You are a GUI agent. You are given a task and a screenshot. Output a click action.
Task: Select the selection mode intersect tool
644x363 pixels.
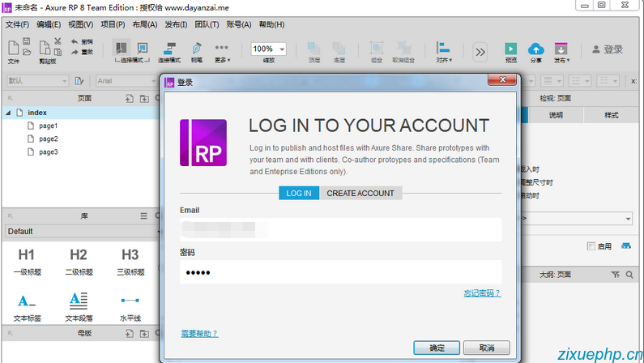coord(122,48)
